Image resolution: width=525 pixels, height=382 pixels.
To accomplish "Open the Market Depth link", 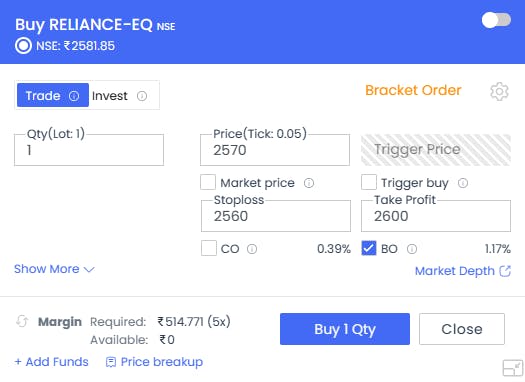I will pyautogui.click(x=463, y=271).
